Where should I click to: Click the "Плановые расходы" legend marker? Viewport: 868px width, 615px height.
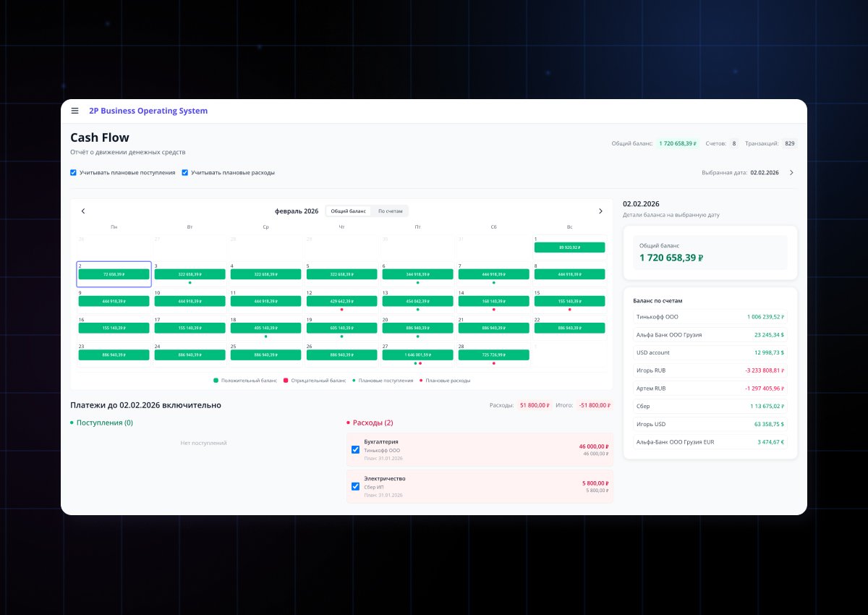pos(421,378)
